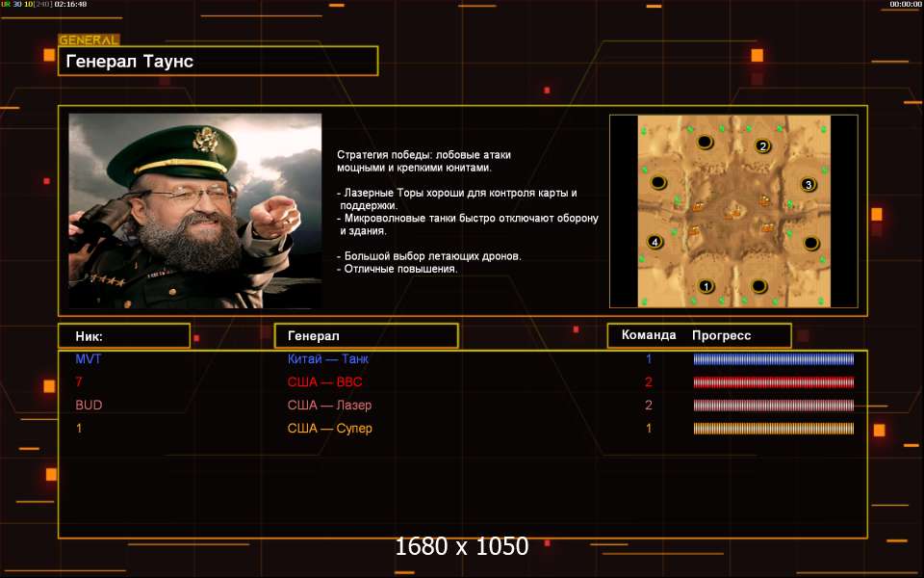The height and width of the screenshot is (578, 924).
Task: Click the blue progress bar for MVT
Action: click(773, 359)
